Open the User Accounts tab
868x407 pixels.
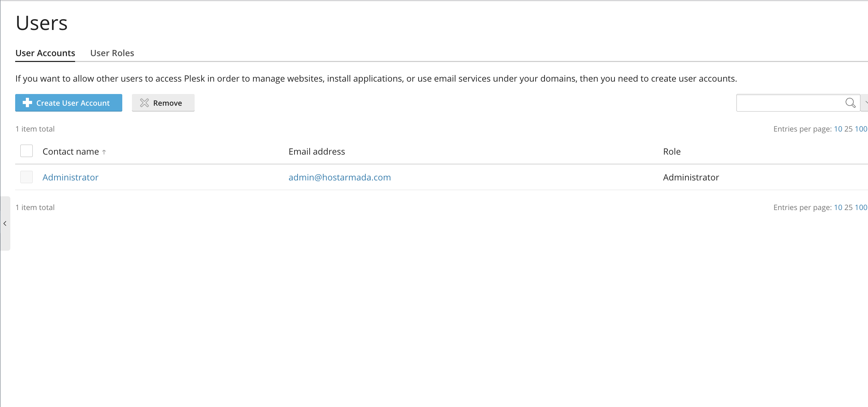45,53
